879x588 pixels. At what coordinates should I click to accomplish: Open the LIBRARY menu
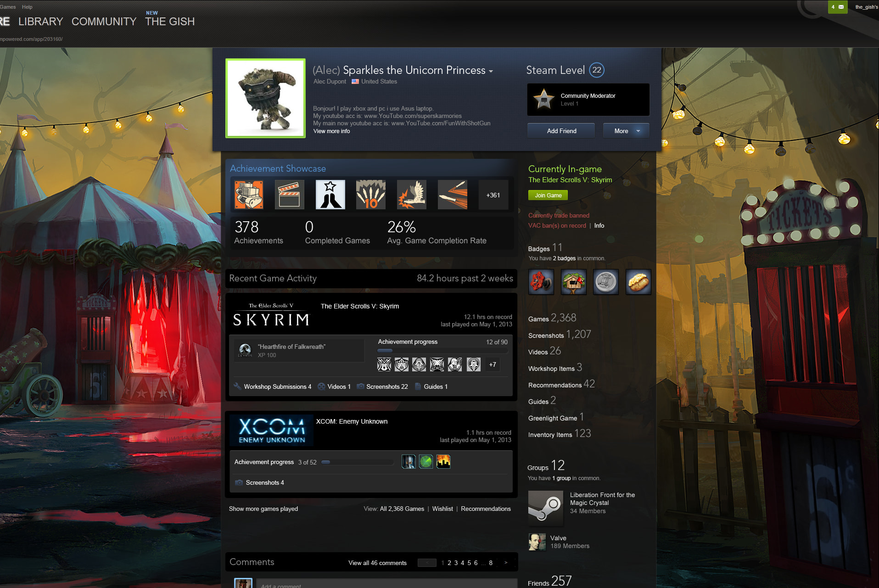click(x=41, y=22)
